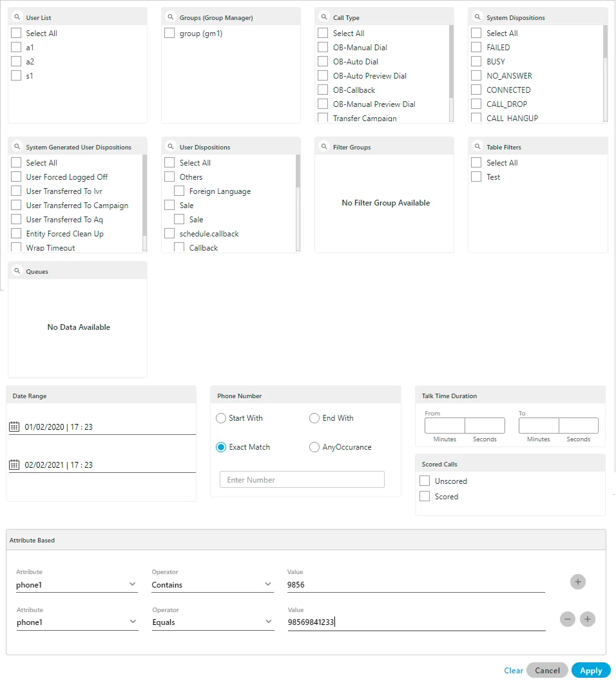Screen dimensions: 616x681
Task: Choose the Exact Match radio option
Action: pos(220,447)
